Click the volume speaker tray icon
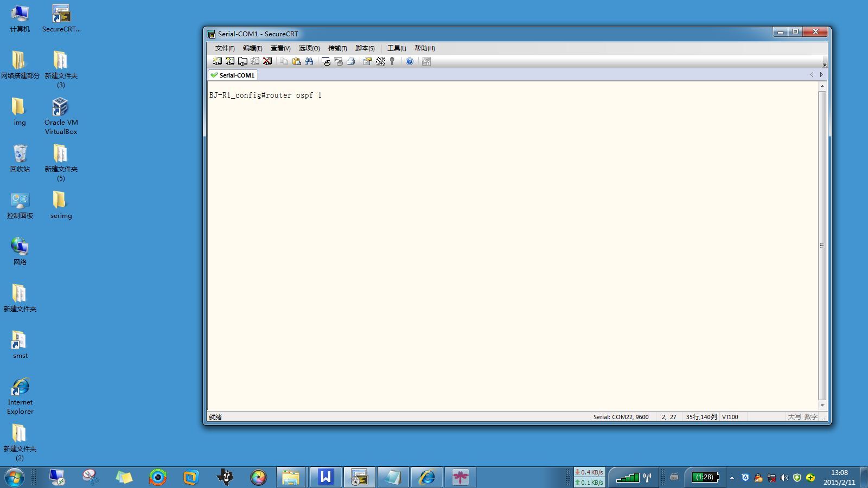868x488 pixels. (784, 478)
